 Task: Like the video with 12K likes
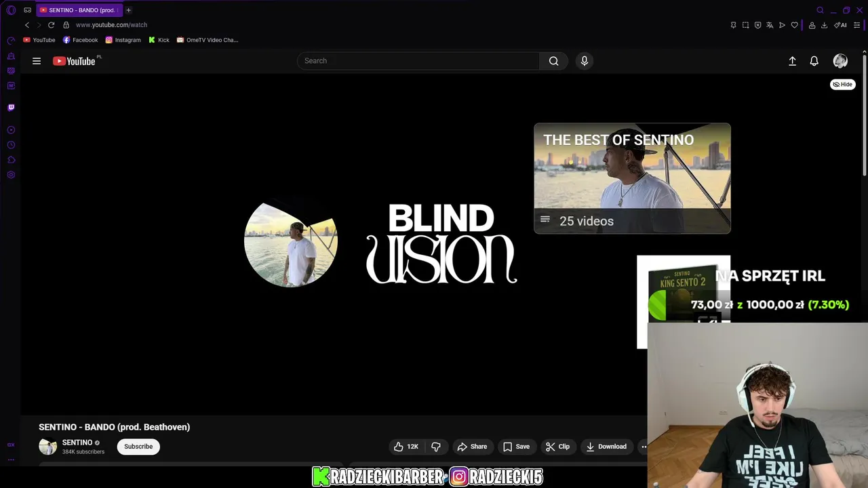click(406, 447)
